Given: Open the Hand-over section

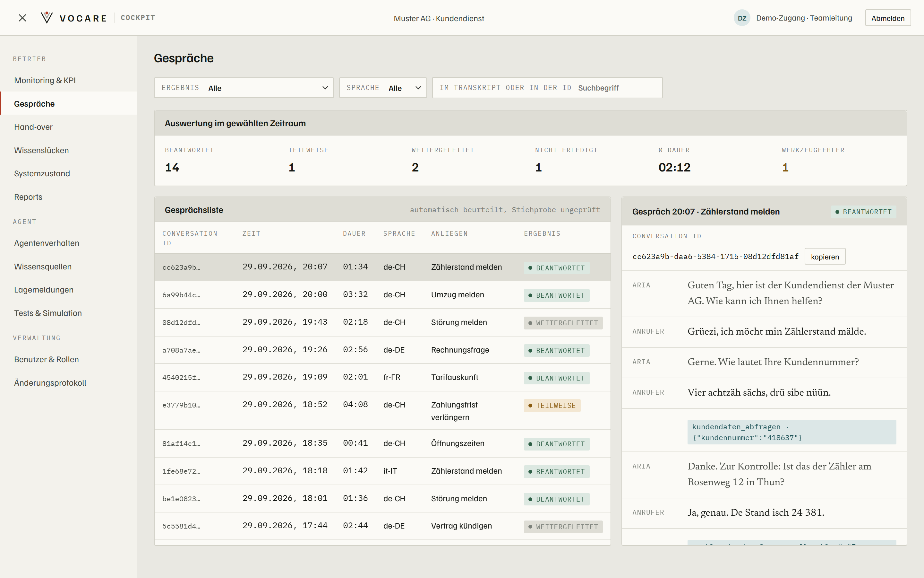Looking at the screenshot, I should 69,127.
